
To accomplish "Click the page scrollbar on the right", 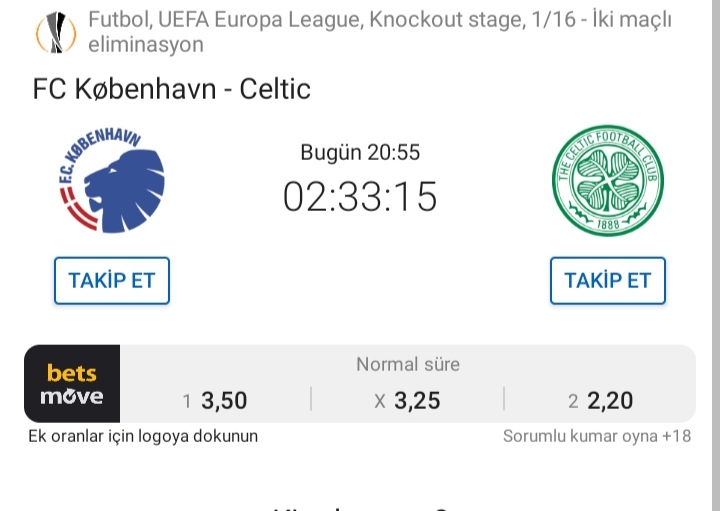I will pyautogui.click(x=716, y=255).
